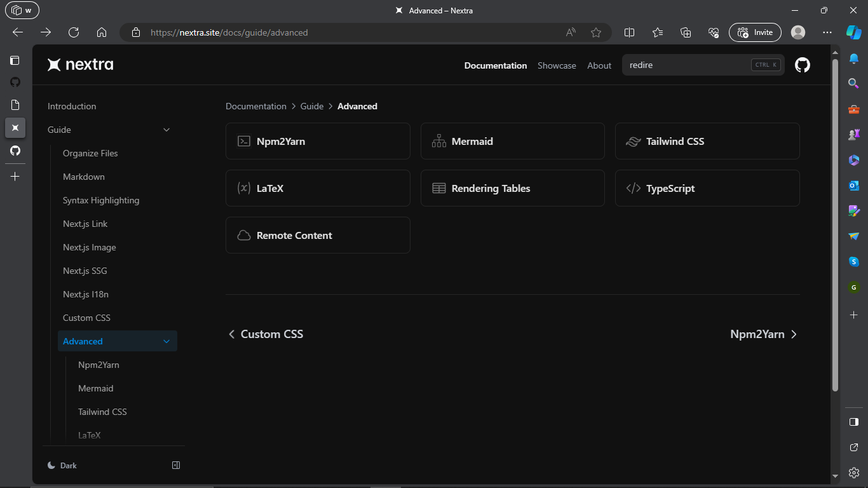Toggle the Dark mode switch
The height and width of the screenshot is (488, 868).
click(62, 465)
